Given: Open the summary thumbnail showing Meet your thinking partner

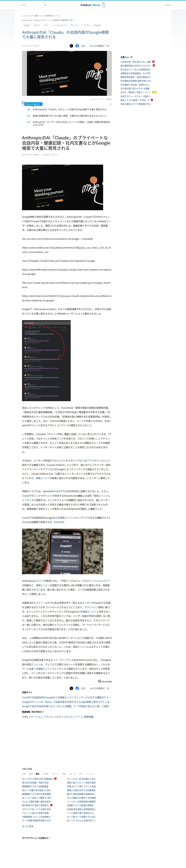Looking at the screenshot, I should [67, 73].
